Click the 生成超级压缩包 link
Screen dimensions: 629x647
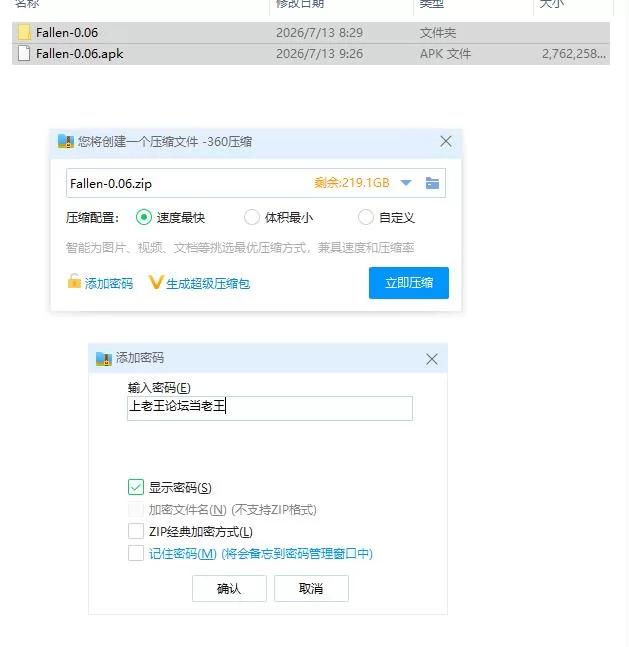coord(208,283)
